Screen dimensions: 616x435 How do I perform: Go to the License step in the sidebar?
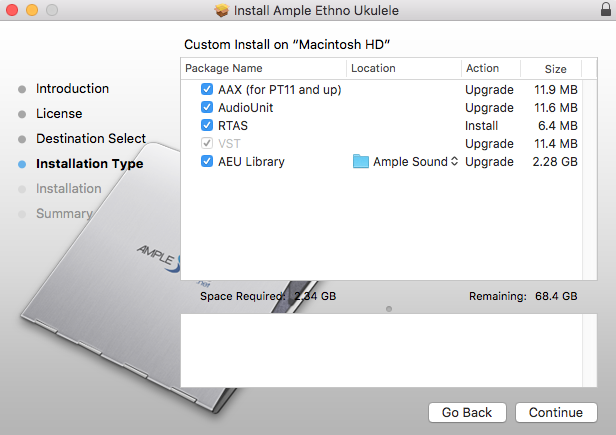[x=59, y=114]
